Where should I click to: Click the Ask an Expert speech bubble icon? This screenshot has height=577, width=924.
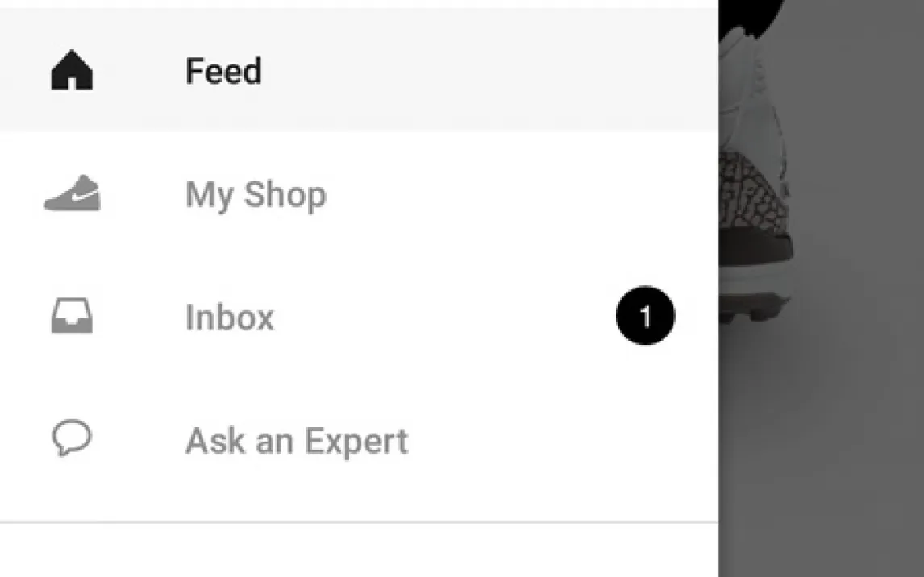tap(72, 440)
